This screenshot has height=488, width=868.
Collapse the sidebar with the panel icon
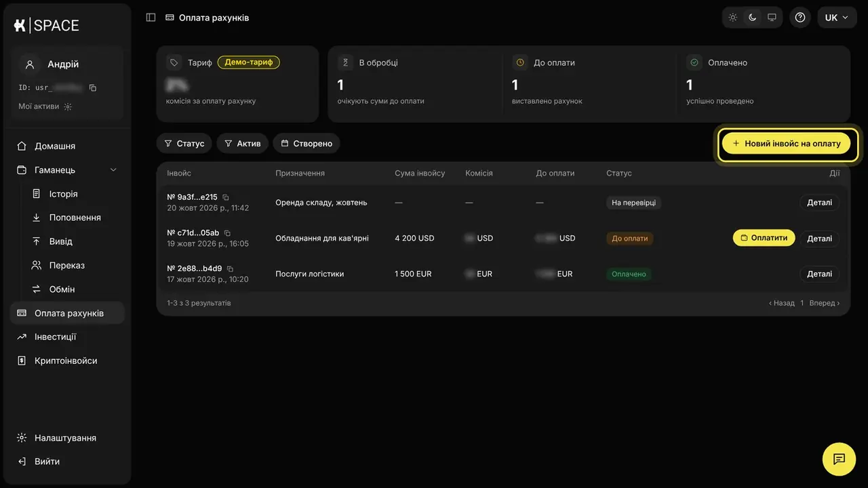[151, 18]
